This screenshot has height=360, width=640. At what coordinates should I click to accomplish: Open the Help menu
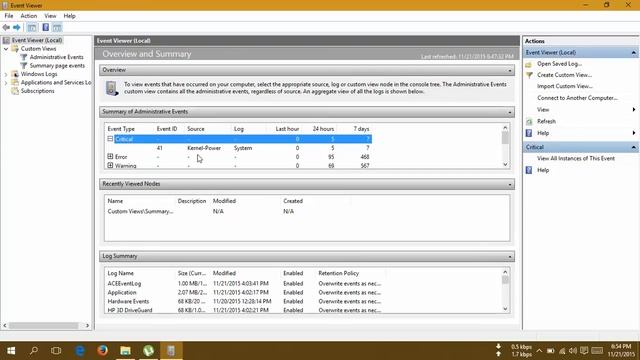pyautogui.click(x=69, y=16)
